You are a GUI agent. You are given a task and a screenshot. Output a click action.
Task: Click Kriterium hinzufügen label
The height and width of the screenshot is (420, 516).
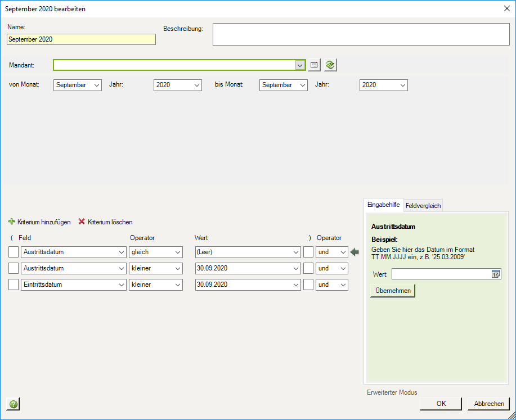[x=44, y=222]
